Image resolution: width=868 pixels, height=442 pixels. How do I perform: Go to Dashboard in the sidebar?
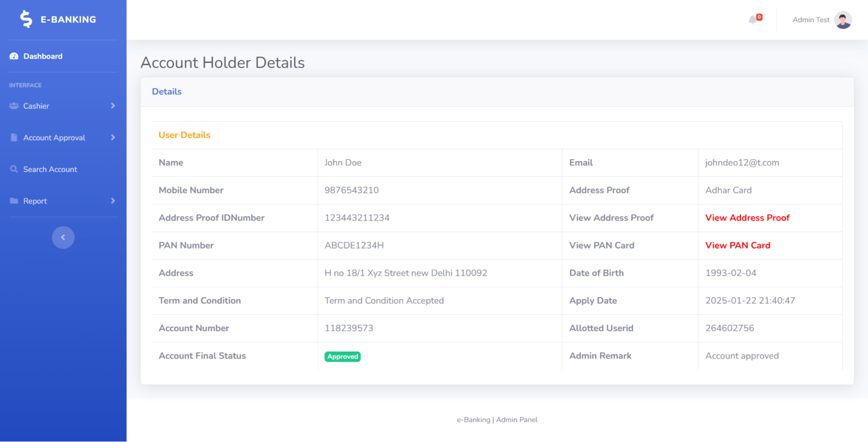pos(43,57)
